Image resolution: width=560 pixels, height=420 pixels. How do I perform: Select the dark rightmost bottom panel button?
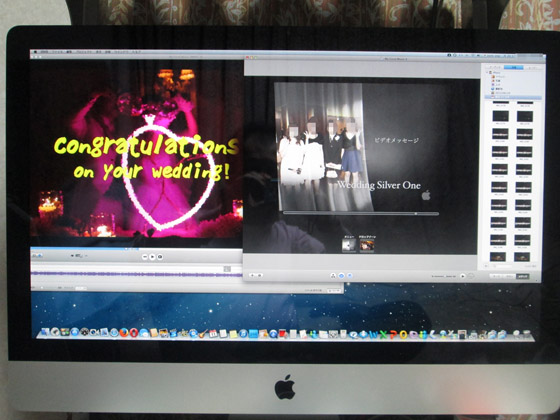point(522,276)
